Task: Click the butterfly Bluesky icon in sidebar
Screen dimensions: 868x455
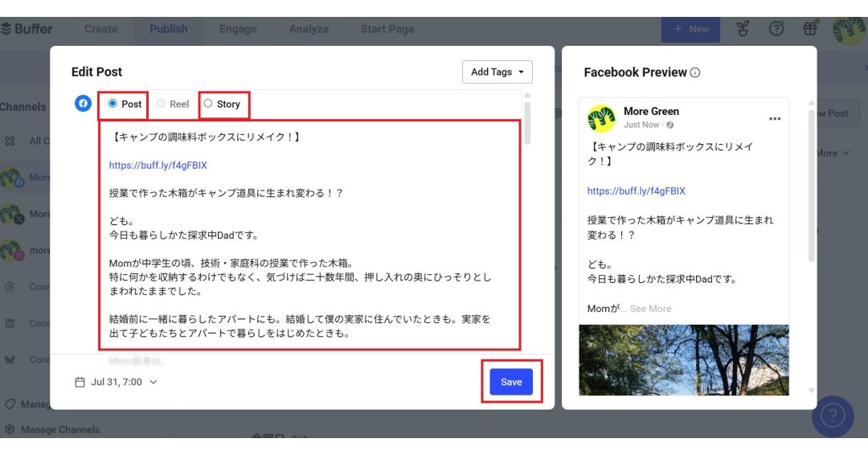Action: click(10, 359)
